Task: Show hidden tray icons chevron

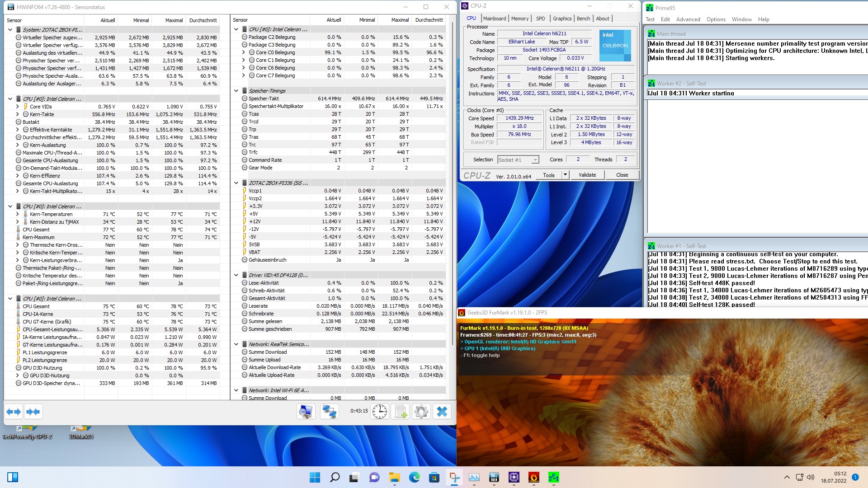Action: (x=787, y=477)
